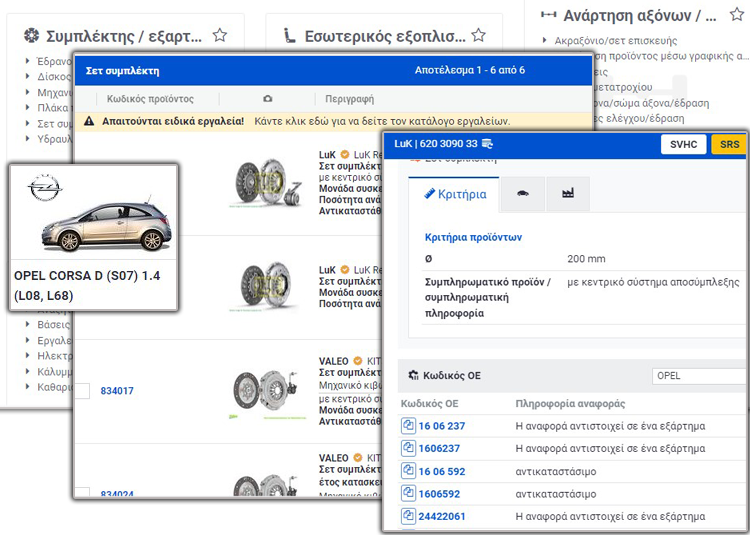This screenshot has height=535, width=750.
Task: Click the warning triangle beside Απαιτούνται ειδικά εργαλεία
Action: click(88, 121)
